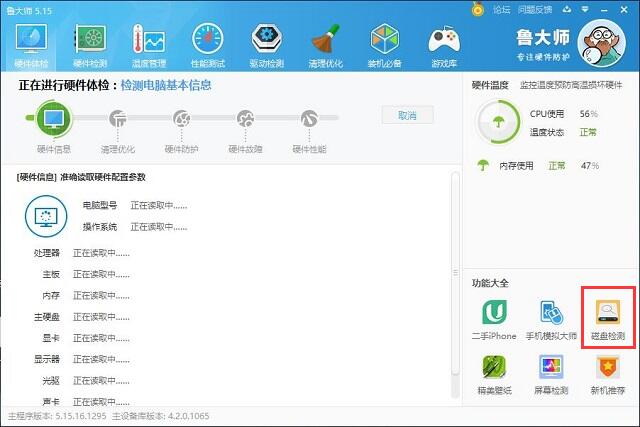Select the 主硬盘 main disk row label

click(x=47, y=317)
